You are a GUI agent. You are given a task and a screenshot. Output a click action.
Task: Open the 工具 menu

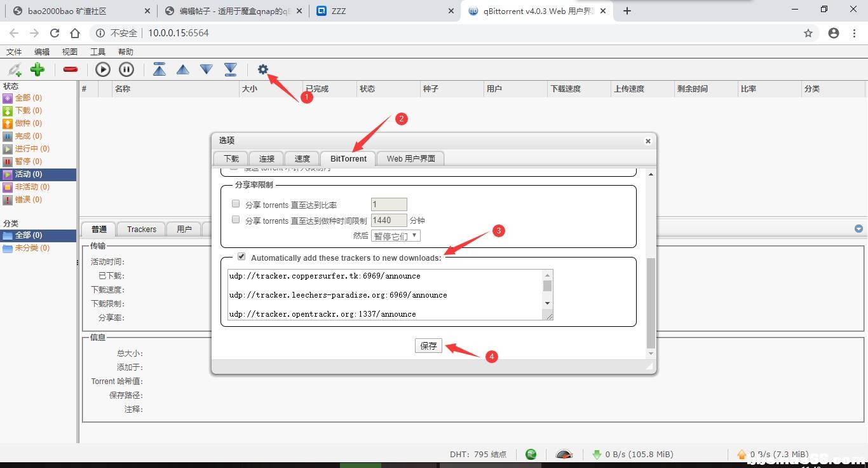pos(98,52)
